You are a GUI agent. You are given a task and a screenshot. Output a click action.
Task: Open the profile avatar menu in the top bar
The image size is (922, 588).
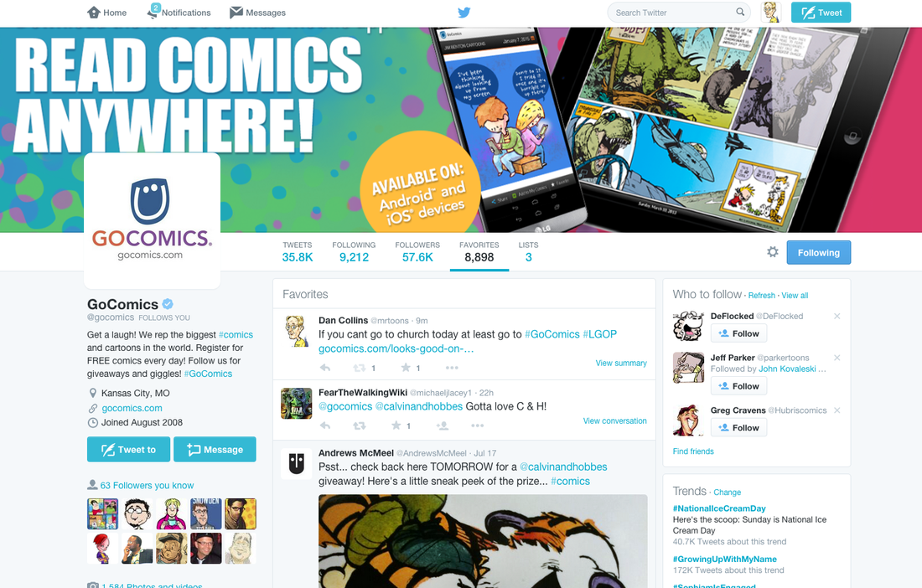[x=771, y=13]
